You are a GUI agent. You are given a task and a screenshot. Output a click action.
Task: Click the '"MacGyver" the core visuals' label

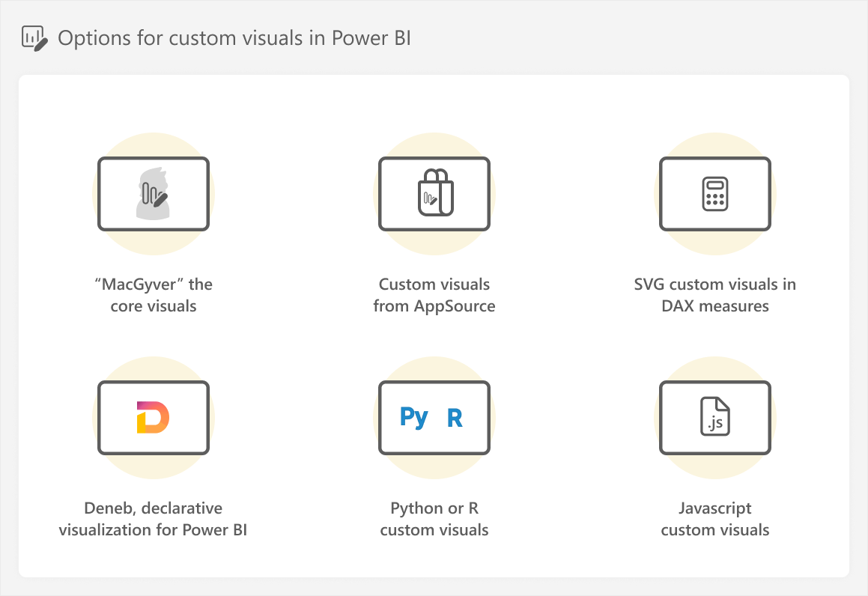pos(154,295)
